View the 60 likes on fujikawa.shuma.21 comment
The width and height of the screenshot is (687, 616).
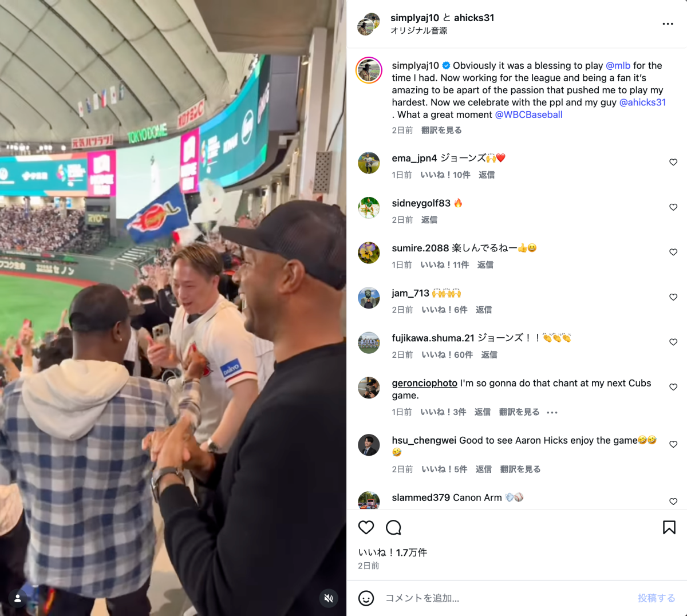tap(447, 355)
